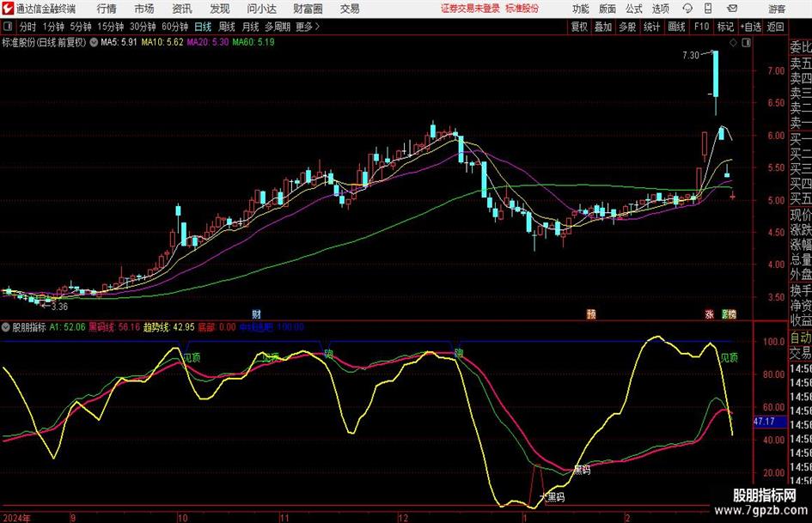Image resolution: width=812 pixels, height=523 pixels.
Task: Open the 行情 menu
Action: [x=107, y=9]
